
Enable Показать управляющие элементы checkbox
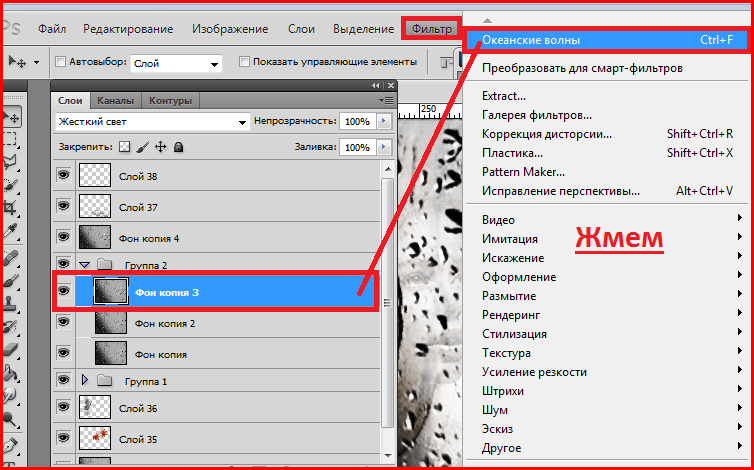coord(244,62)
